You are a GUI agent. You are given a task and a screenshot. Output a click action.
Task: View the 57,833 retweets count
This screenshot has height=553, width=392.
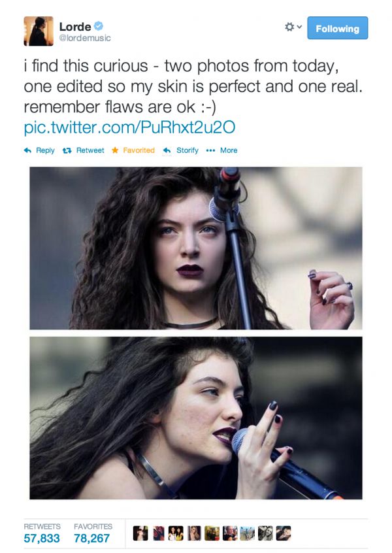[42, 538]
